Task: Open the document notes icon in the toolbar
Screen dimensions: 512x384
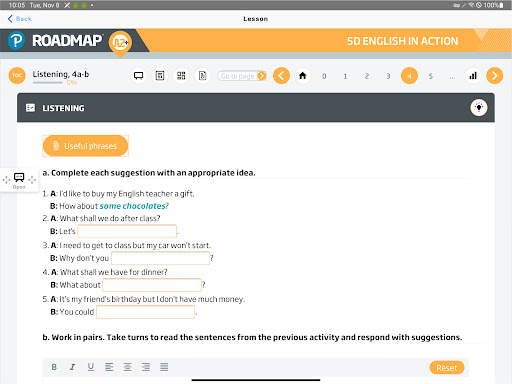Action: click(202, 76)
